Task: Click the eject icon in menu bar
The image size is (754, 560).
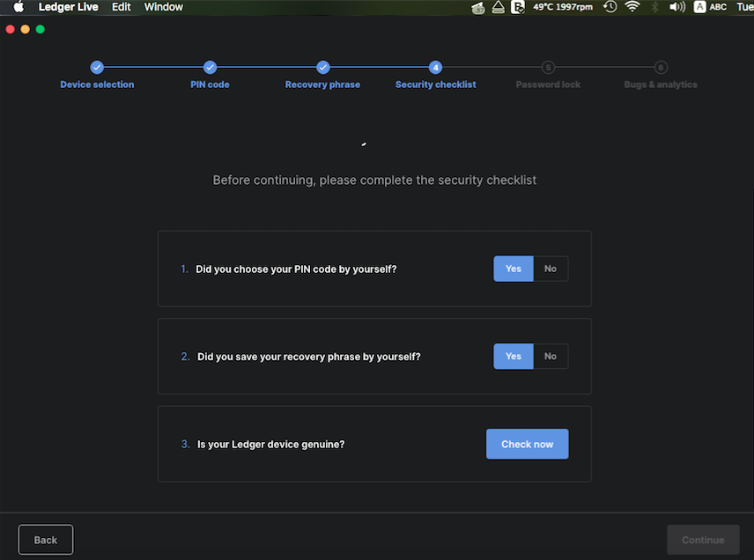Action: [499, 7]
